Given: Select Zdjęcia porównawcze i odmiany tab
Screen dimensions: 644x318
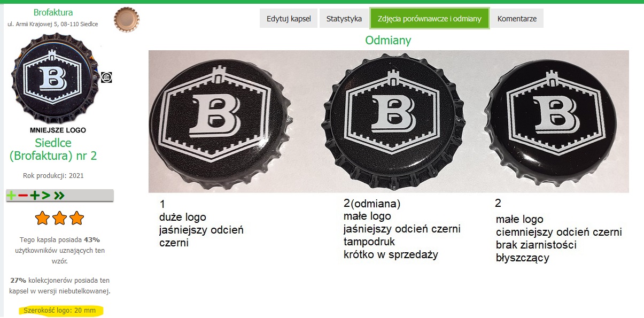Looking at the screenshot, I should coord(430,19).
